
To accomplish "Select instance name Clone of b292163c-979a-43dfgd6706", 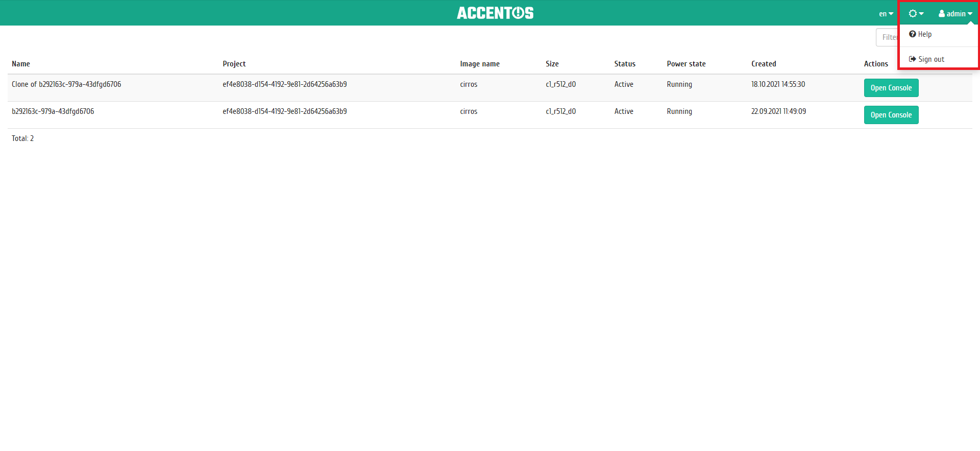I will (66, 84).
